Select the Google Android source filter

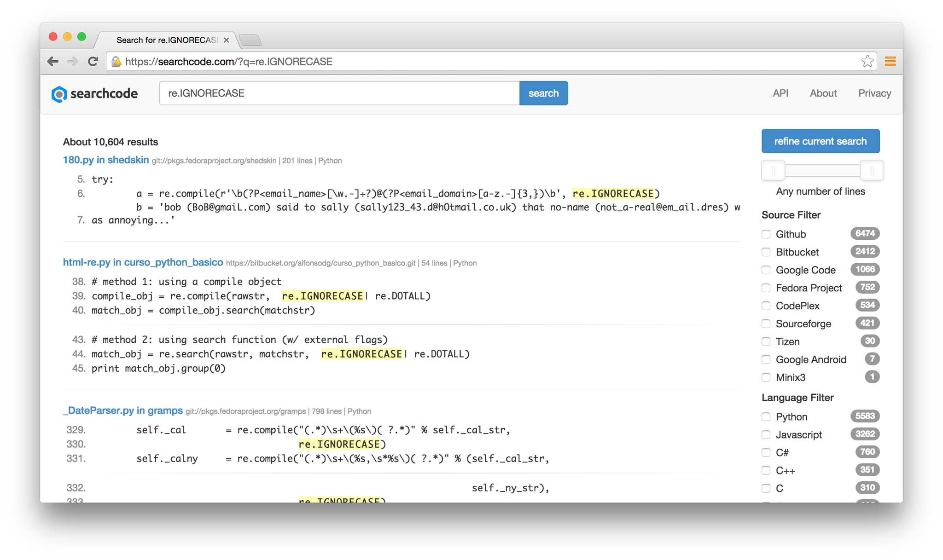click(766, 359)
